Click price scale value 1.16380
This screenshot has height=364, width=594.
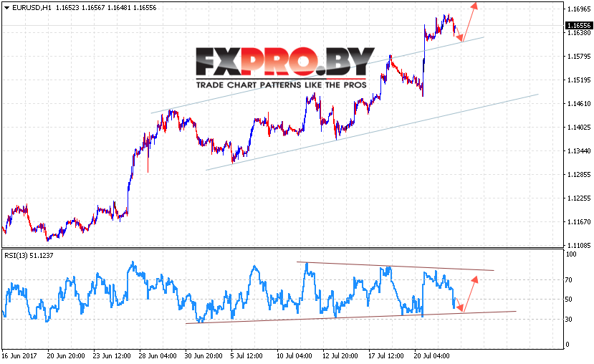coord(579,33)
